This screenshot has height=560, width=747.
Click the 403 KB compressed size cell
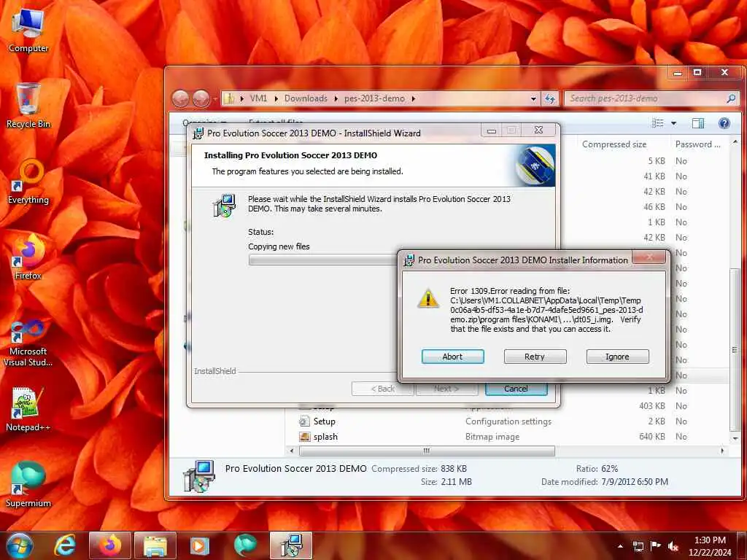tap(651, 406)
